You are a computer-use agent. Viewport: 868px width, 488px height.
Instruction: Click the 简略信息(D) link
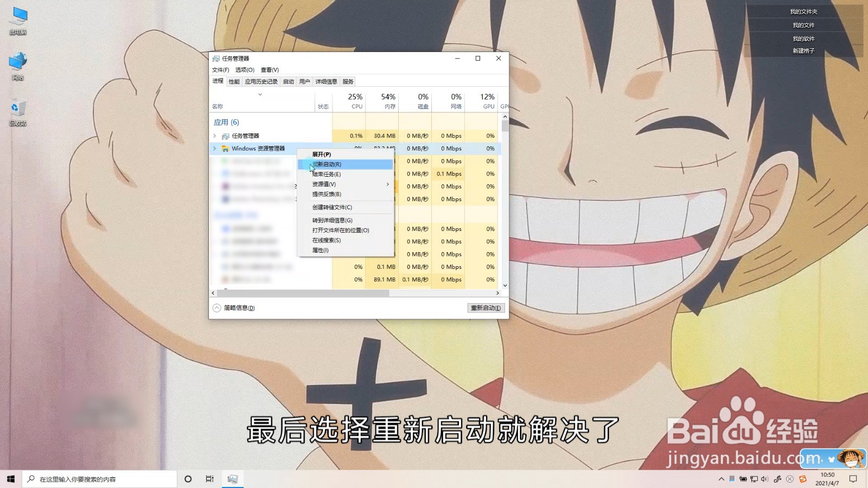(x=239, y=308)
